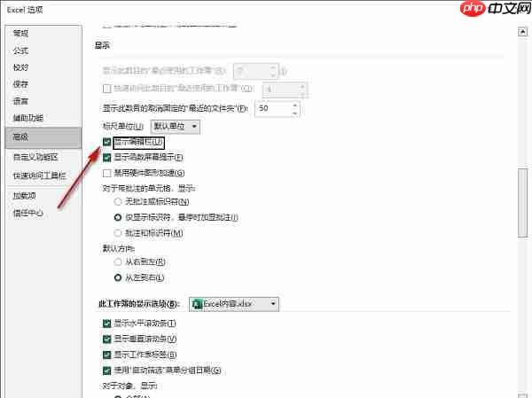The image size is (532, 398).
Task: Open the 保存 (Save) category
Action: tap(20, 84)
